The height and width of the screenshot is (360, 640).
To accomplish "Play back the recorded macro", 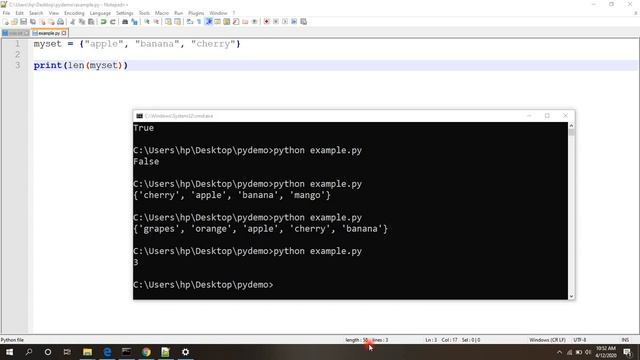I will coord(285,22).
